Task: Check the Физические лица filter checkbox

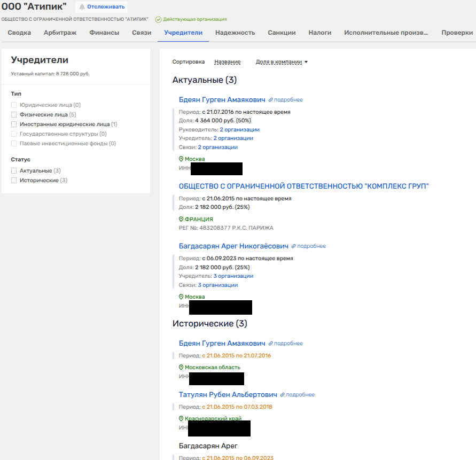Action: pyautogui.click(x=14, y=114)
